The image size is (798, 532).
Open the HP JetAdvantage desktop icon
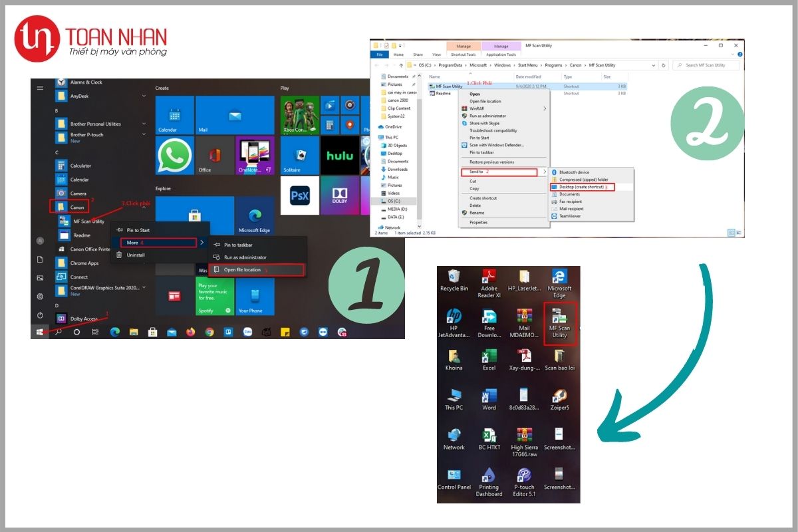(x=454, y=323)
